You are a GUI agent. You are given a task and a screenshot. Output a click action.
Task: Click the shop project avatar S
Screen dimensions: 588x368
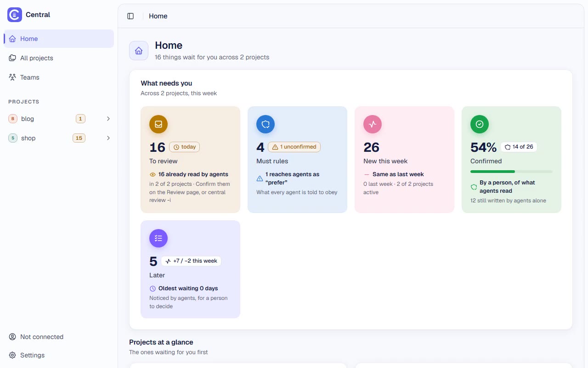coord(13,138)
